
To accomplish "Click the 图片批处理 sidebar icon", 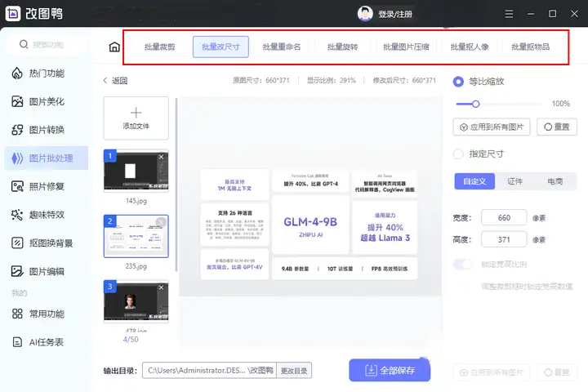I will 17,158.
